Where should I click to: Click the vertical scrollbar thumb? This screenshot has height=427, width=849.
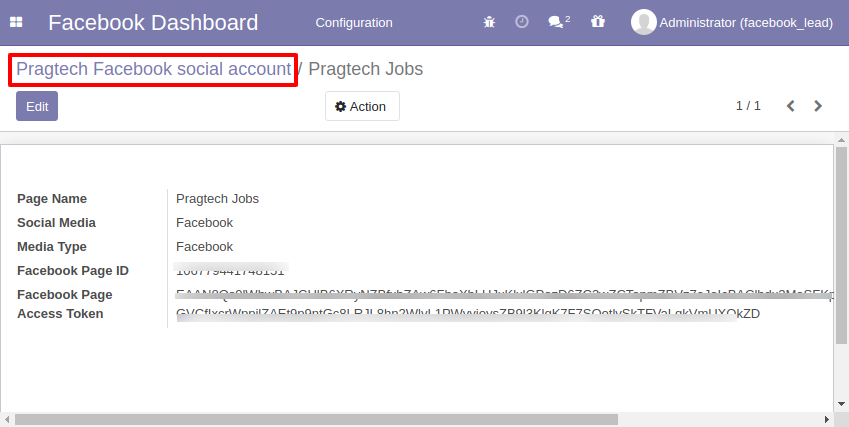[841, 245]
